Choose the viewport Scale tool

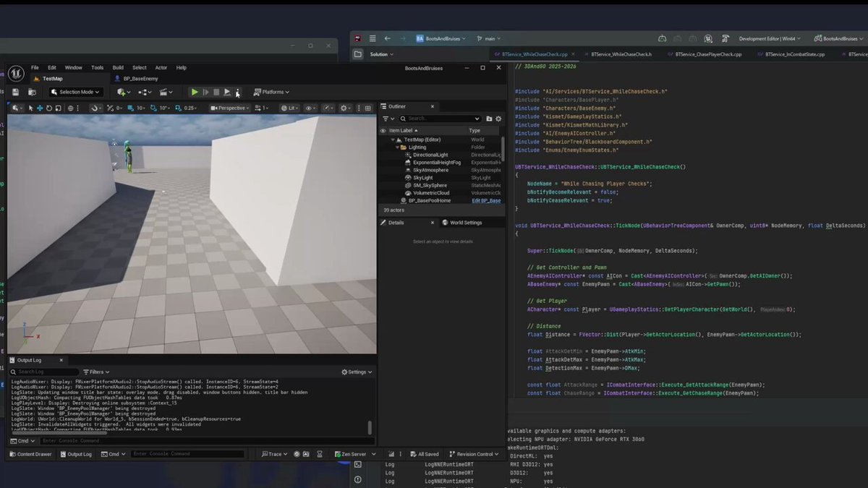coord(58,108)
